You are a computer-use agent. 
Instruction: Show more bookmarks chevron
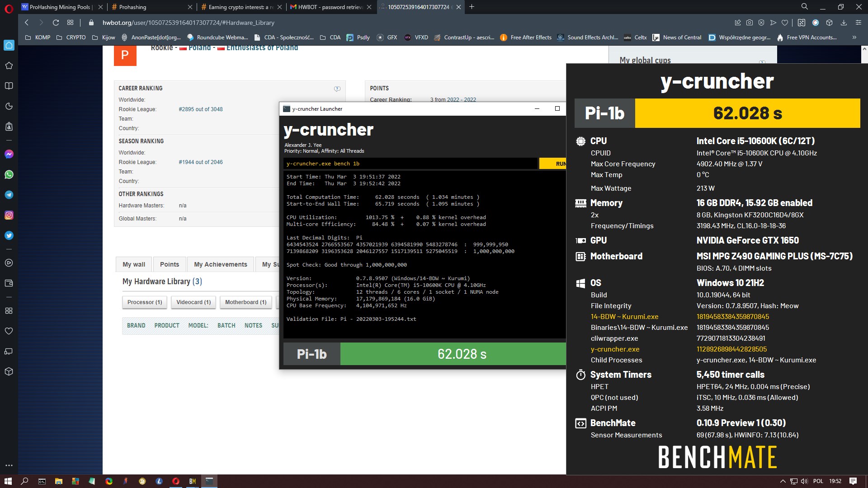tap(854, 38)
